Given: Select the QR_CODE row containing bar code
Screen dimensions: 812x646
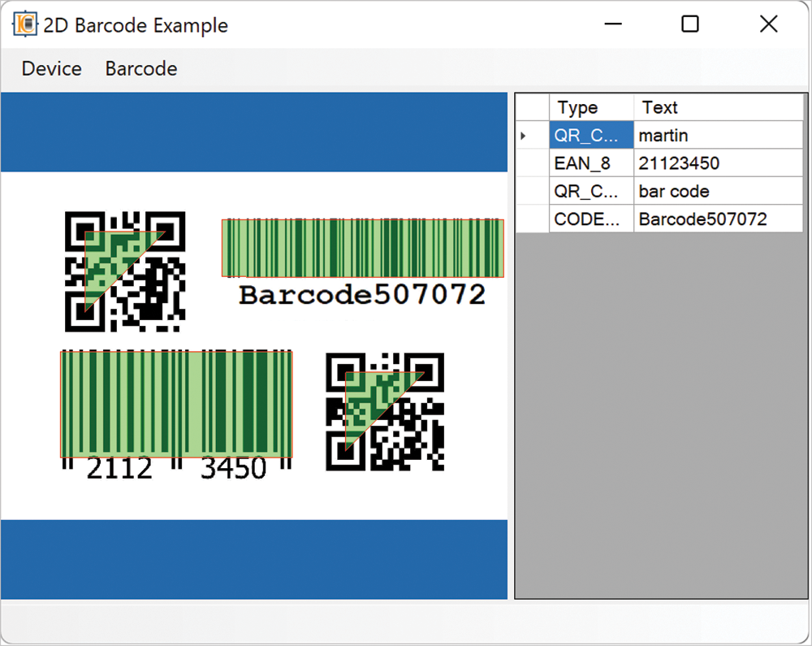Looking at the screenshot, I should tap(593, 191).
